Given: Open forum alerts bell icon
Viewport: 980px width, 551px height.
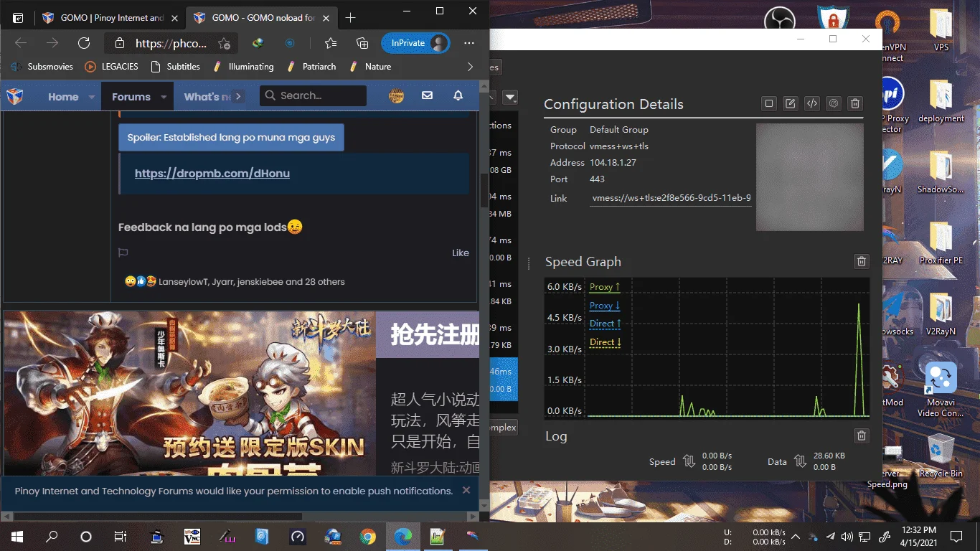Looking at the screenshot, I should coord(458,95).
